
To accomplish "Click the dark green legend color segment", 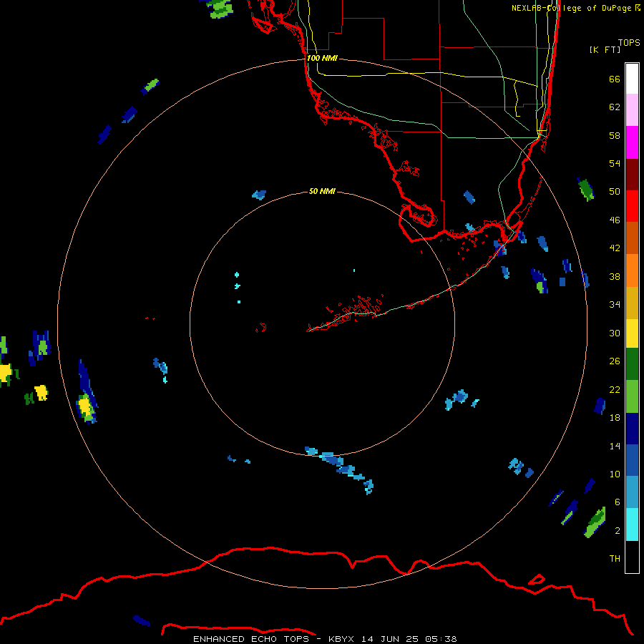I will [632, 364].
